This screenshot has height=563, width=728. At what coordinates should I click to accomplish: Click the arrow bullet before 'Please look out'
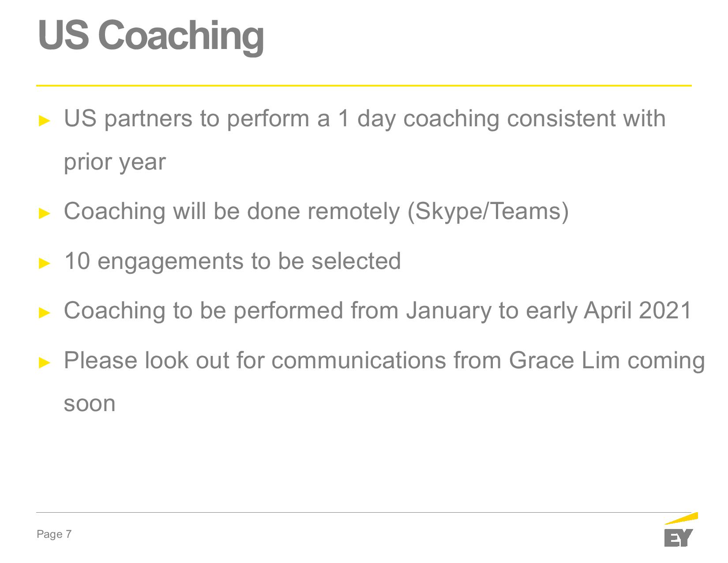[45, 363]
